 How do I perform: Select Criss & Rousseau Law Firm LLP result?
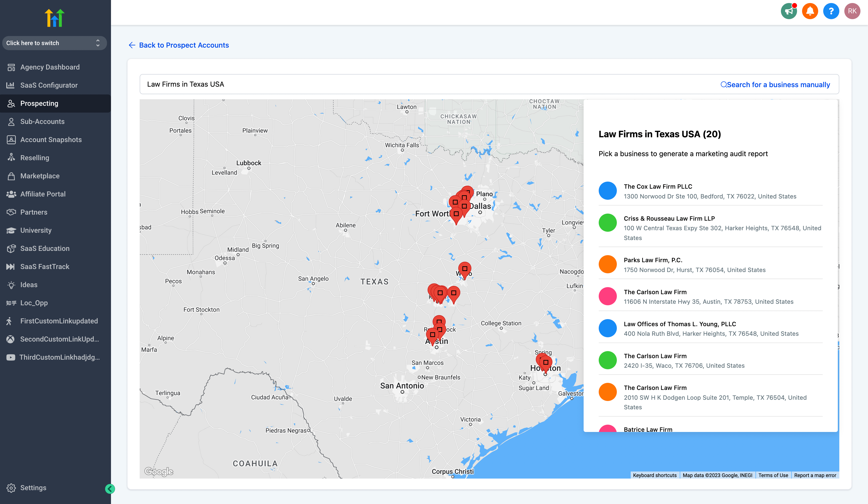click(710, 228)
